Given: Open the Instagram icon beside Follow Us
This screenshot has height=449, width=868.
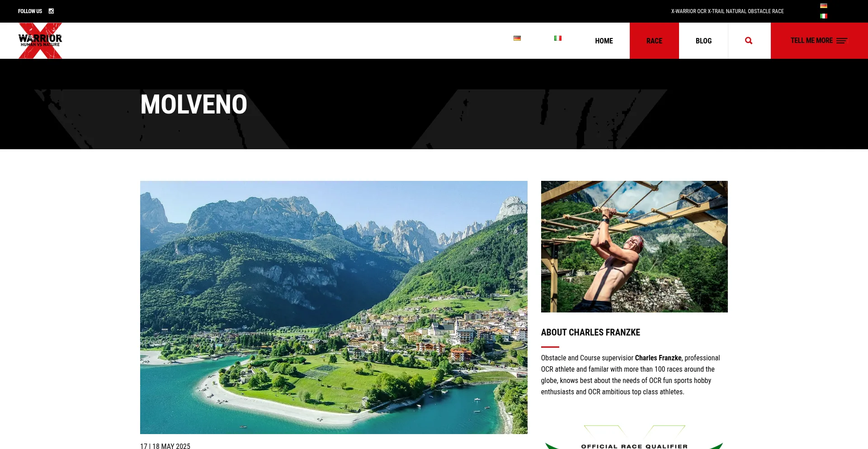Looking at the screenshot, I should click(x=51, y=11).
